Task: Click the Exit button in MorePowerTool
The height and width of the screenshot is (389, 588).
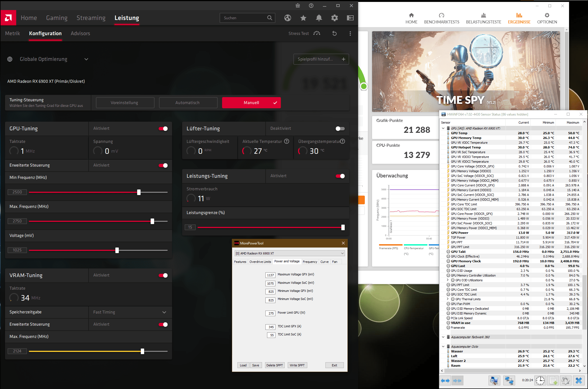Action: click(x=334, y=365)
